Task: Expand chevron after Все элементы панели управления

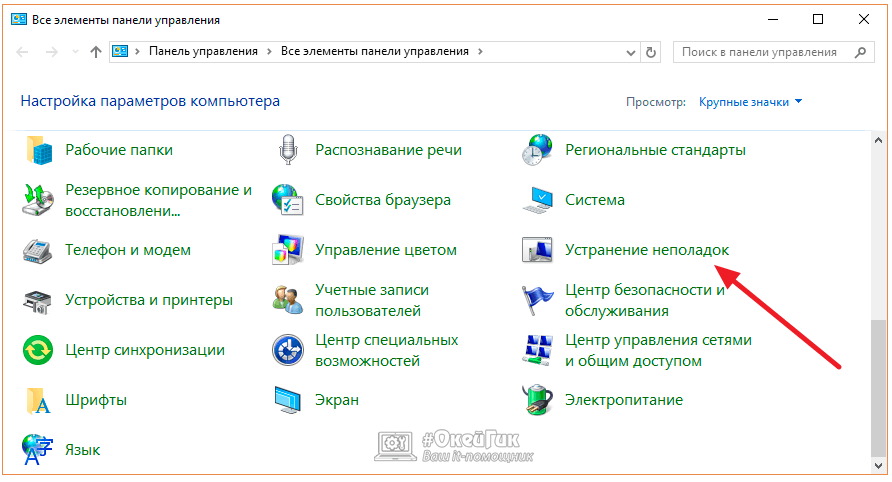Action: (481, 52)
